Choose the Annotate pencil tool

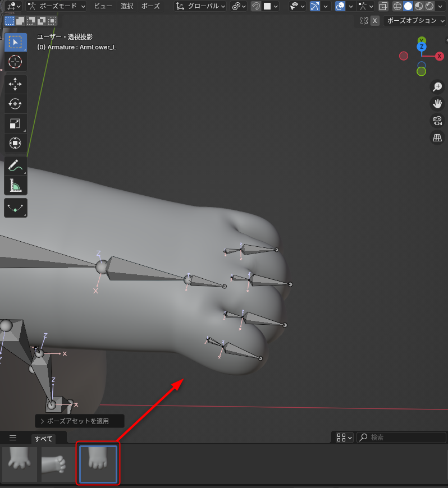(15, 166)
